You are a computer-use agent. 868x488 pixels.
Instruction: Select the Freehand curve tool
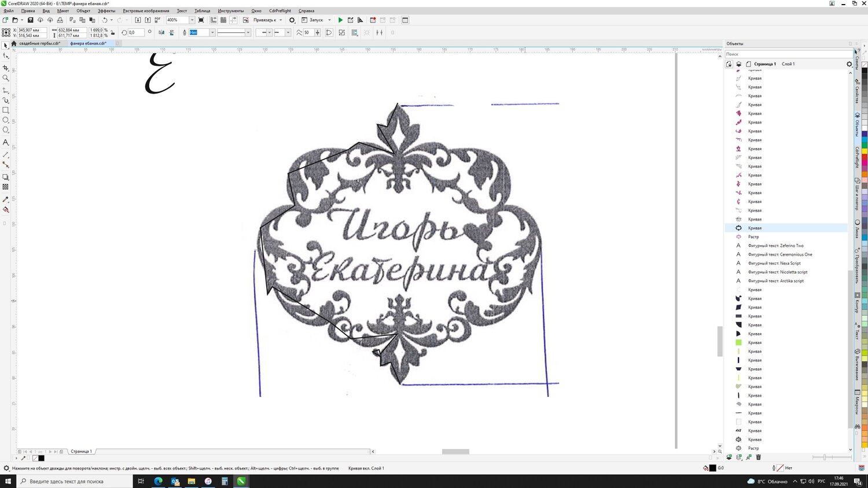click(x=6, y=90)
